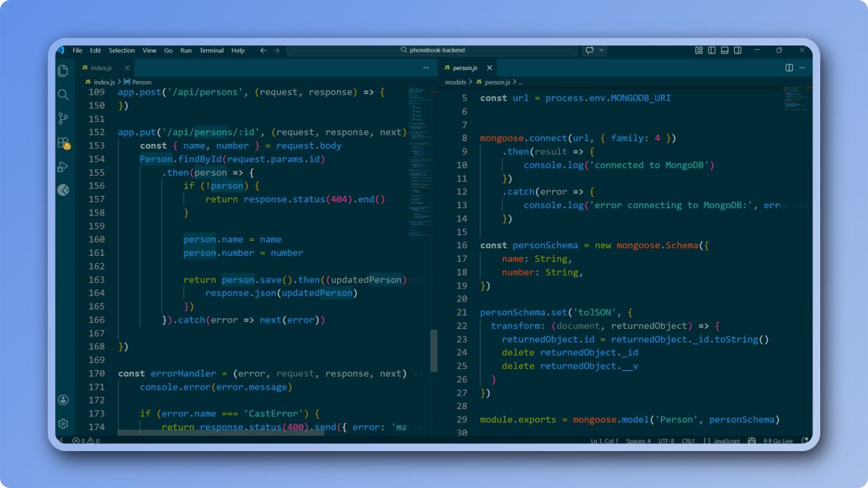
Task: Click the vertical scrollbar of index.js editor
Action: pyautogui.click(x=434, y=351)
